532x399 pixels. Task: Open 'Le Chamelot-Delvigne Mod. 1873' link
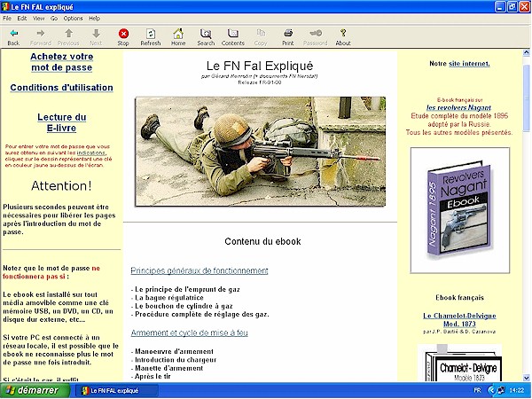[x=459, y=319]
